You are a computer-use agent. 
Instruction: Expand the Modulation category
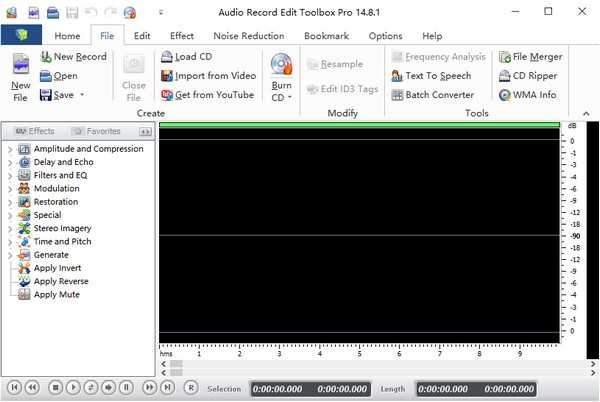point(10,189)
